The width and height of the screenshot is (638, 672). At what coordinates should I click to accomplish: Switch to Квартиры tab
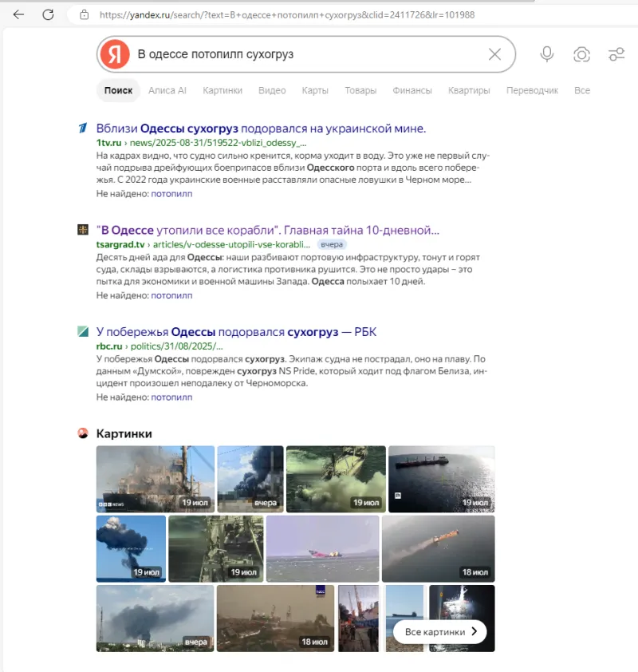(x=469, y=90)
